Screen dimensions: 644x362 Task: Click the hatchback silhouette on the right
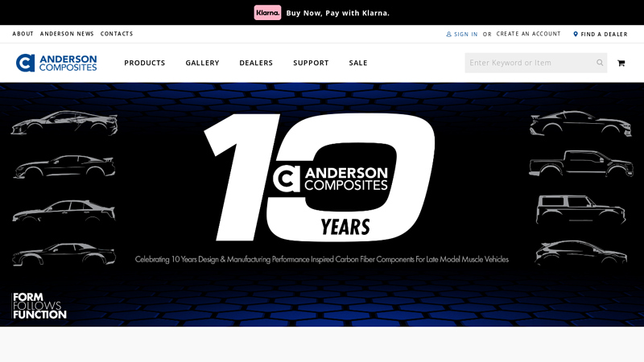(x=580, y=253)
